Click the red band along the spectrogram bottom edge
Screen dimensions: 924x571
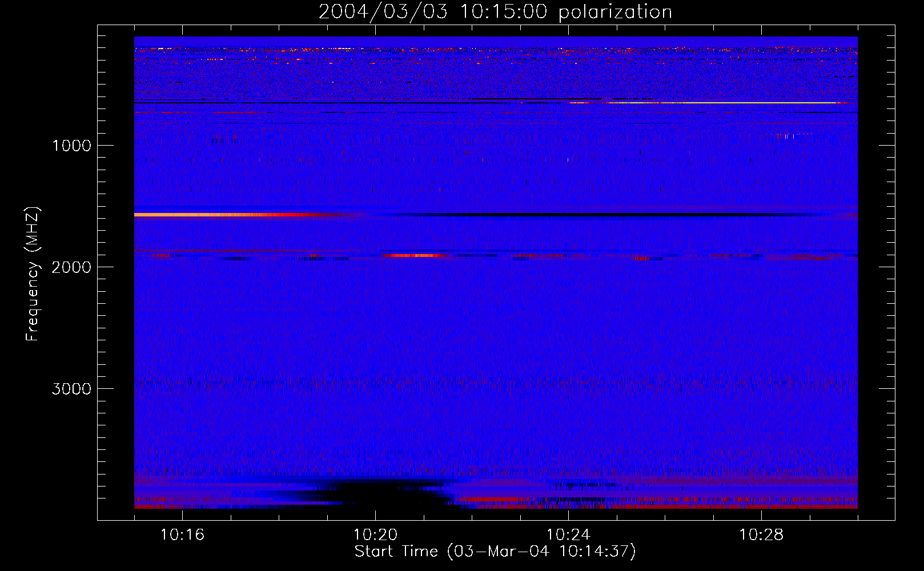click(x=657, y=506)
